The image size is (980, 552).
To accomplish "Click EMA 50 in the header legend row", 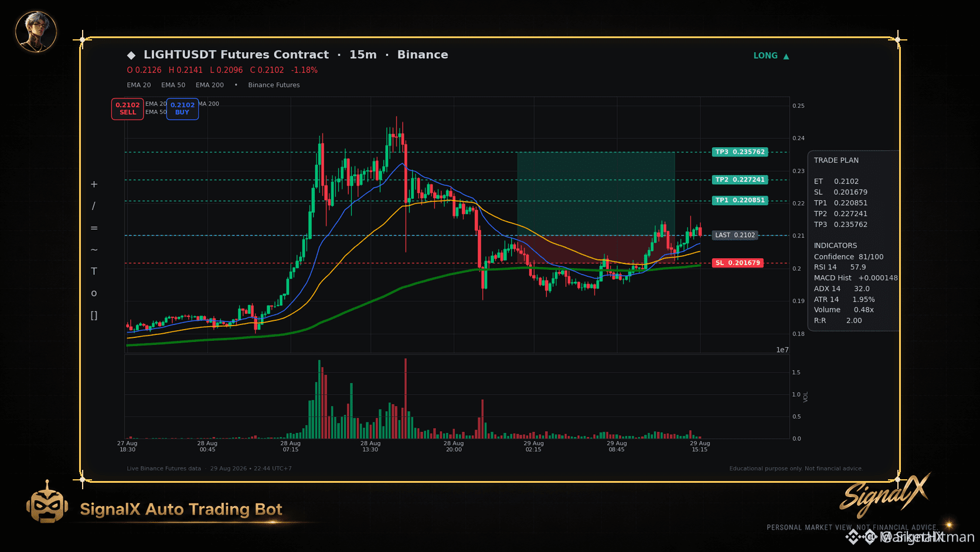I will point(173,85).
